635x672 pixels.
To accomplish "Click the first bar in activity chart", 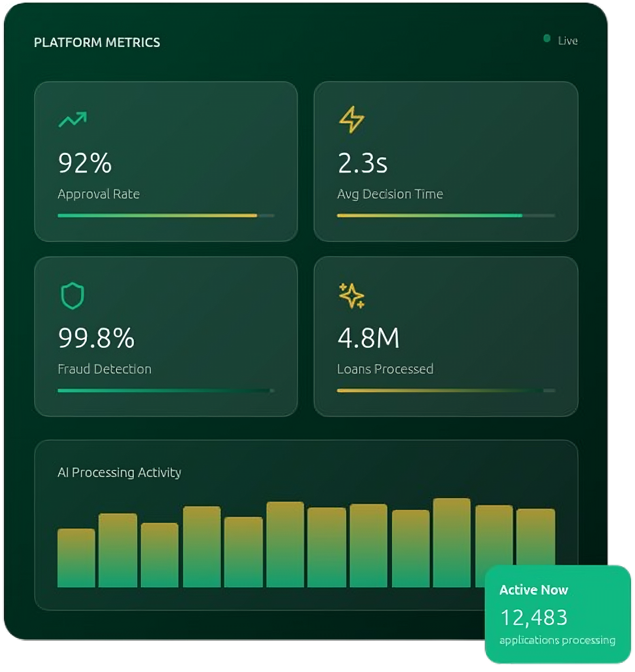I will pyautogui.click(x=76, y=558).
